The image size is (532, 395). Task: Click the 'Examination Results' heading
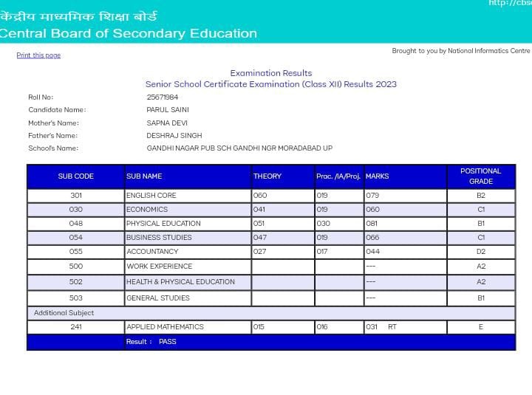coord(271,73)
